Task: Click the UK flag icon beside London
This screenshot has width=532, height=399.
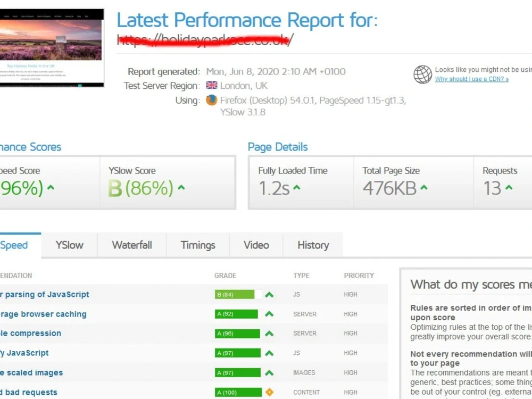Action: click(211, 85)
